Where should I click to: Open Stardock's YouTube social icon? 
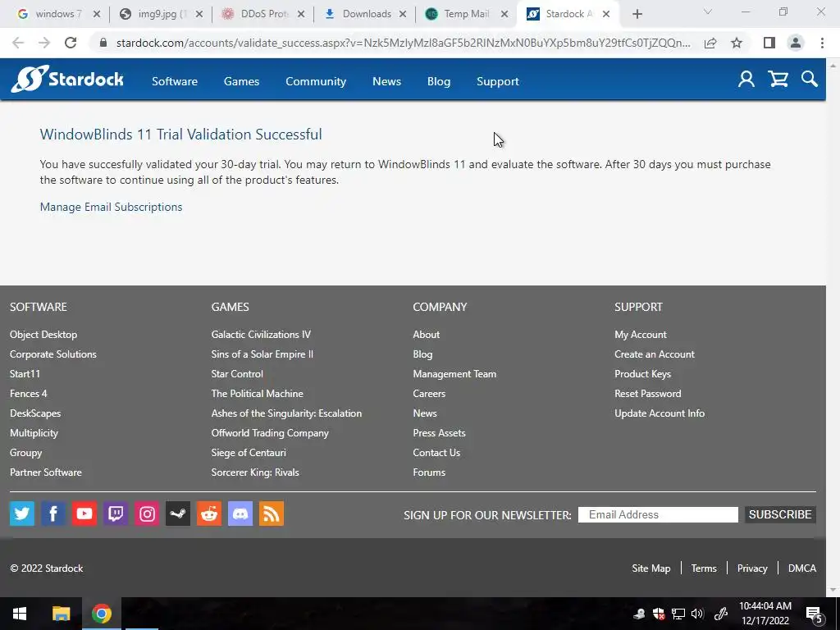click(84, 514)
